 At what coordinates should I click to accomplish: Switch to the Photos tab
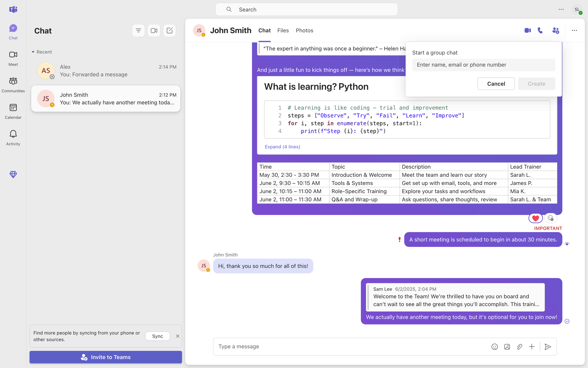click(304, 30)
